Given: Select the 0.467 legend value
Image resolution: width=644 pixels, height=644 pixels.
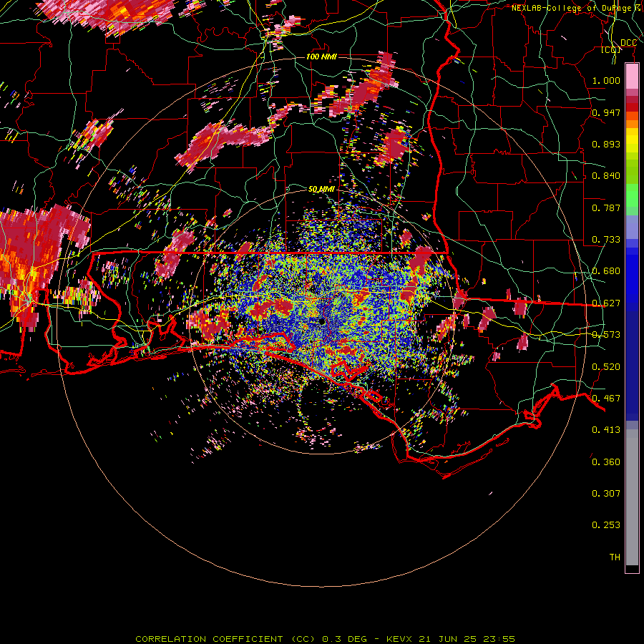Looking at the screenshot, I should click(x=606, y=399).
